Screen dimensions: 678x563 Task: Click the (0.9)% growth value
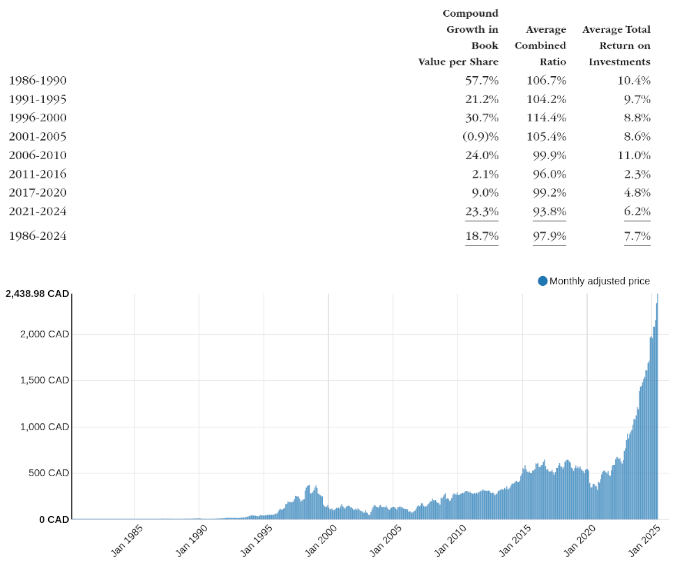pyautogui.click(x=480, y=137)
